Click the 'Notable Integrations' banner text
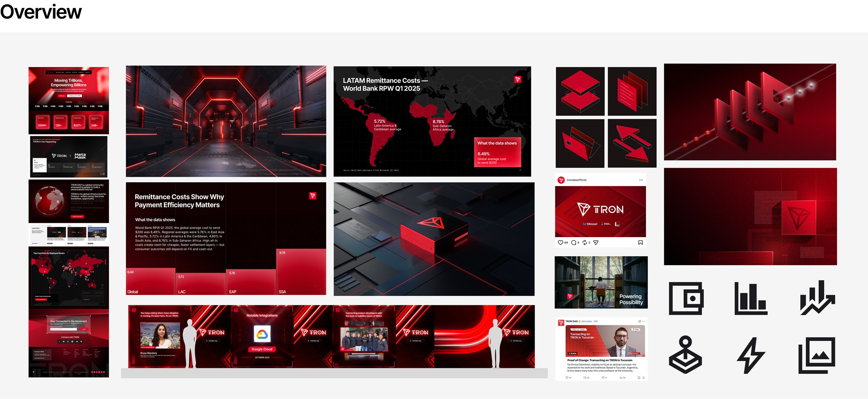868x399 pixels. click(x=262, y=316)
